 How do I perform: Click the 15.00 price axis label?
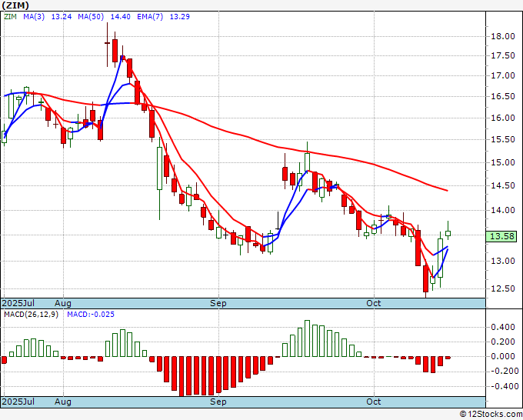pyautogui.click(x=503, y=162)
